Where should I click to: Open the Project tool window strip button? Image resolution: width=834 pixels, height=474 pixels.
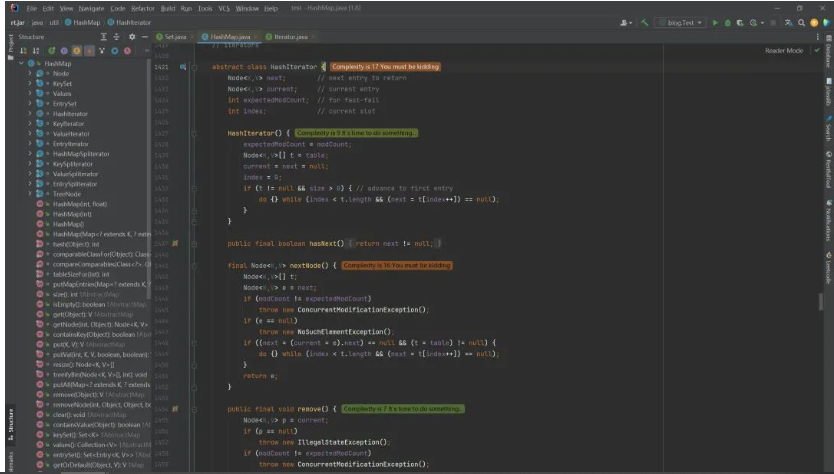(x=10, y=47)
